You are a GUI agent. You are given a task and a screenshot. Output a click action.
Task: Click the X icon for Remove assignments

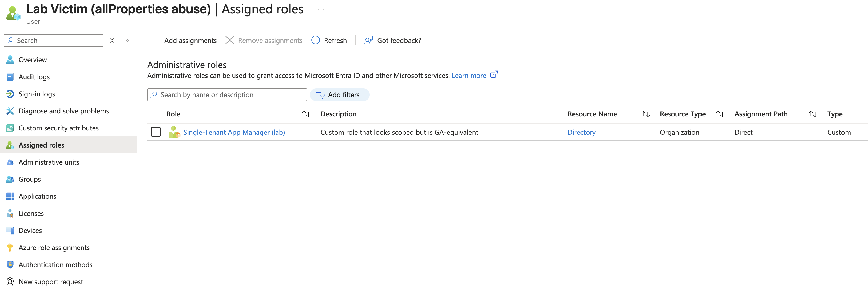[x=229, y=41]
